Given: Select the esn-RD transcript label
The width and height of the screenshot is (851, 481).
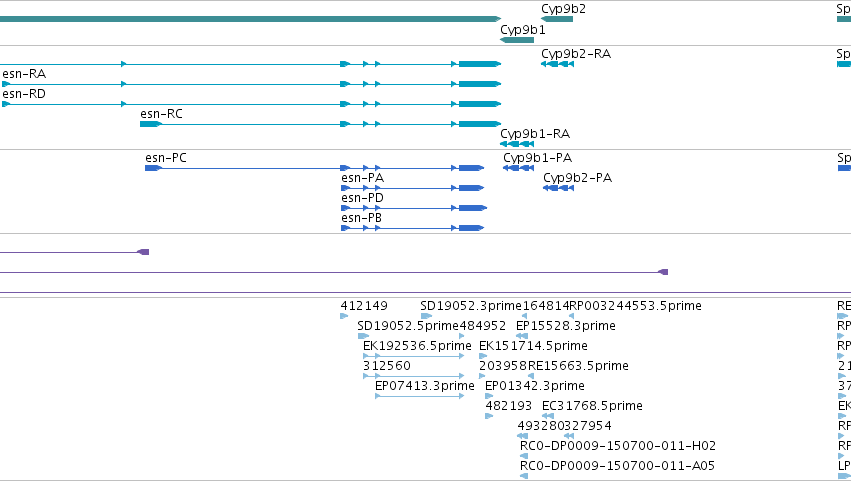Looking at the screenshot, I should pyautogui.click(x=24, y=94).
